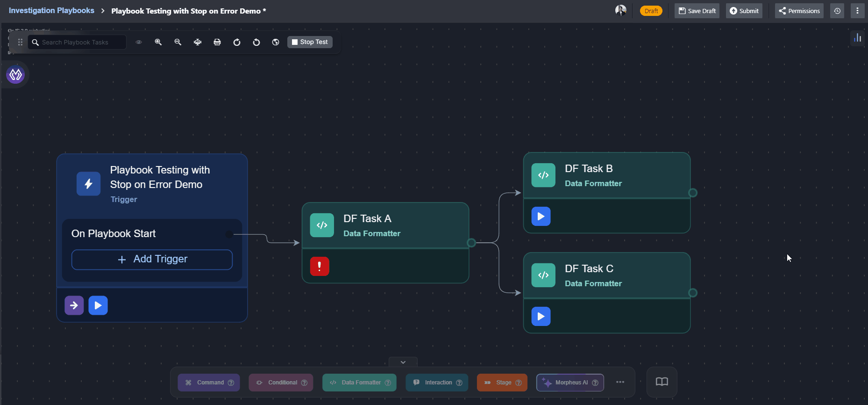Click the Add Trigger button
This screenshot has height=405, width=868.
tap(152, 260)
